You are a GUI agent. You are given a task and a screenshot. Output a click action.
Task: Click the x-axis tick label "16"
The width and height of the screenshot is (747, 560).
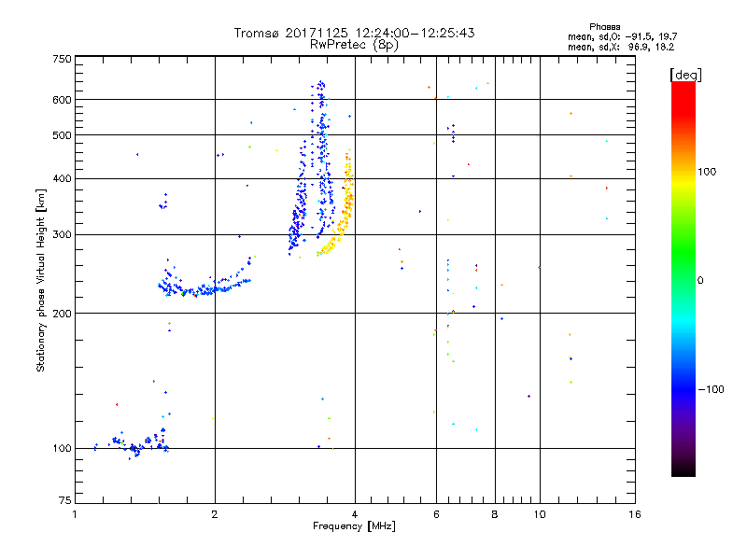(635, 514)
